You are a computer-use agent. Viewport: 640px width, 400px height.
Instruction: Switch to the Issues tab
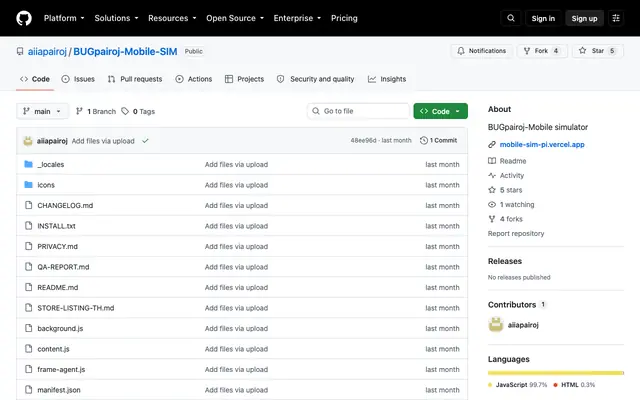pyautogui.click(x=78, y=79)
